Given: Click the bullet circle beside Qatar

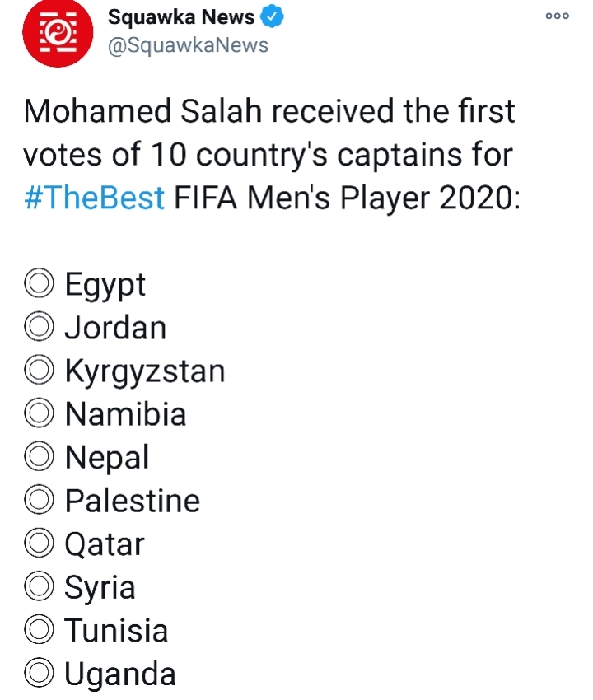Looking at the screenshot, I should point(39,544).
